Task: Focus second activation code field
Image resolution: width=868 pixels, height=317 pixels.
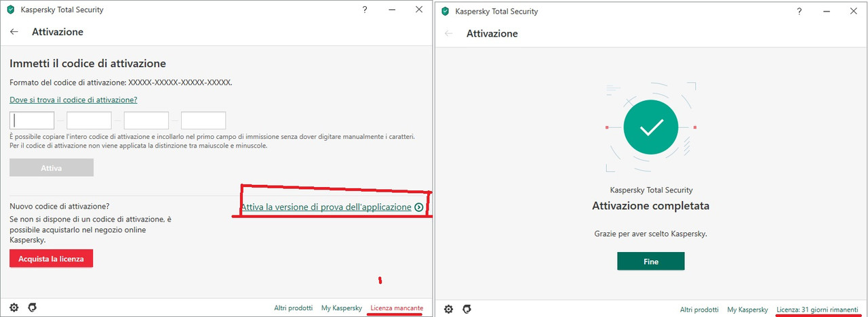Action: click(x=89, y=121)
